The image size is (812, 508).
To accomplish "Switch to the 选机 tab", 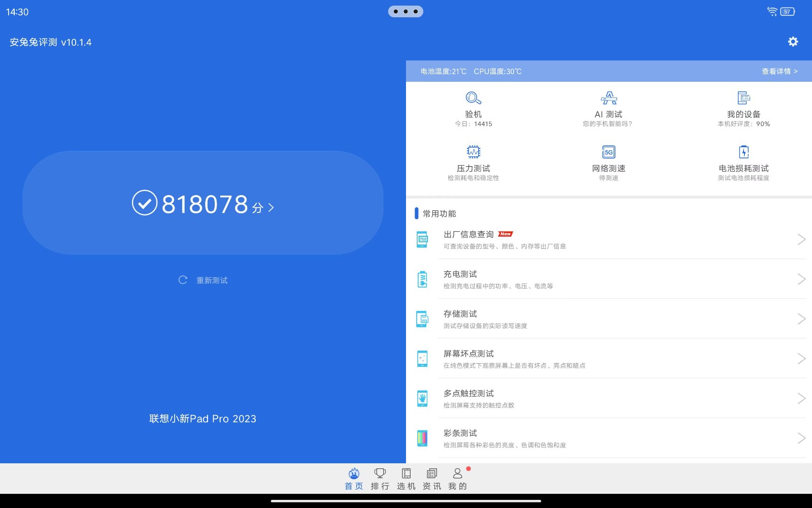I will point(406,479).
